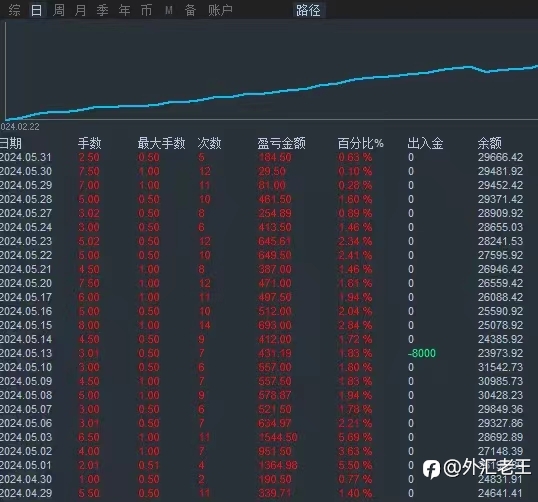Click percentage 5.69 %
Image resolution: width=538 pixels, height=502 pixels.
point(355,437)
